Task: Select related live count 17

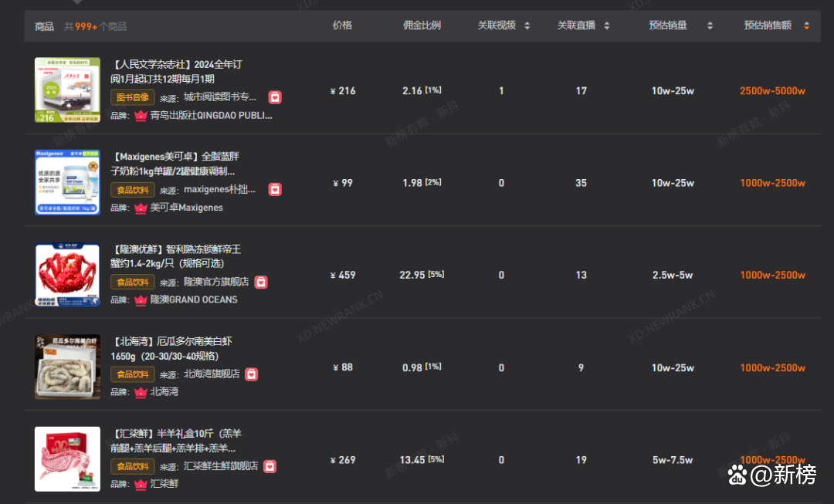Action: pyautogui.click(x=581, y=91)
